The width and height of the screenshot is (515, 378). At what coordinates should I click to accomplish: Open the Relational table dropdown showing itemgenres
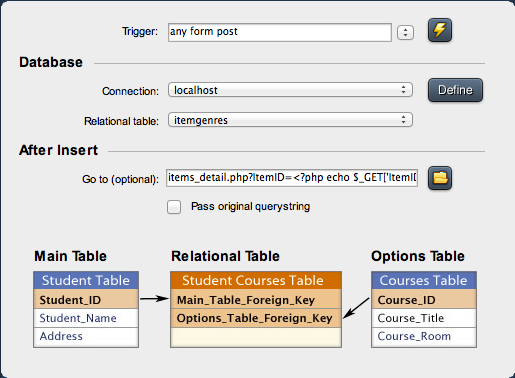click(x=290, y=120)
